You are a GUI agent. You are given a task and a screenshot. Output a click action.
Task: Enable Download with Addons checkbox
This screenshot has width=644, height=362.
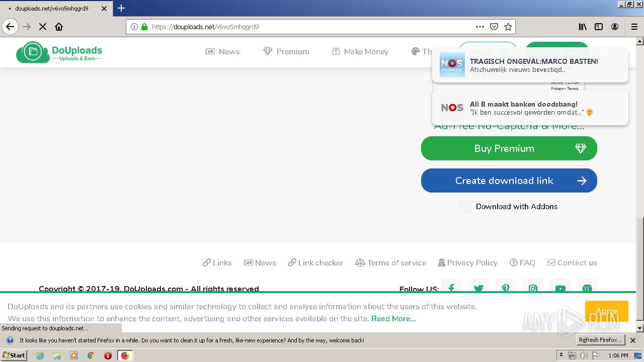point(466,207)
